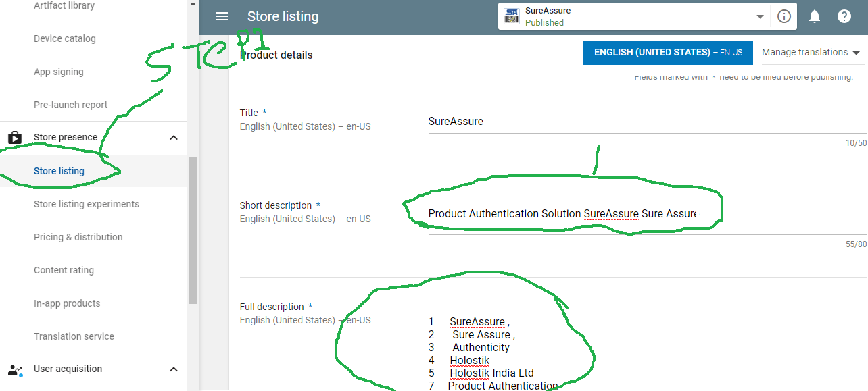The image size is (868, 391).
Task: Open Device catalog in sidebar
Action: (65, 38)
